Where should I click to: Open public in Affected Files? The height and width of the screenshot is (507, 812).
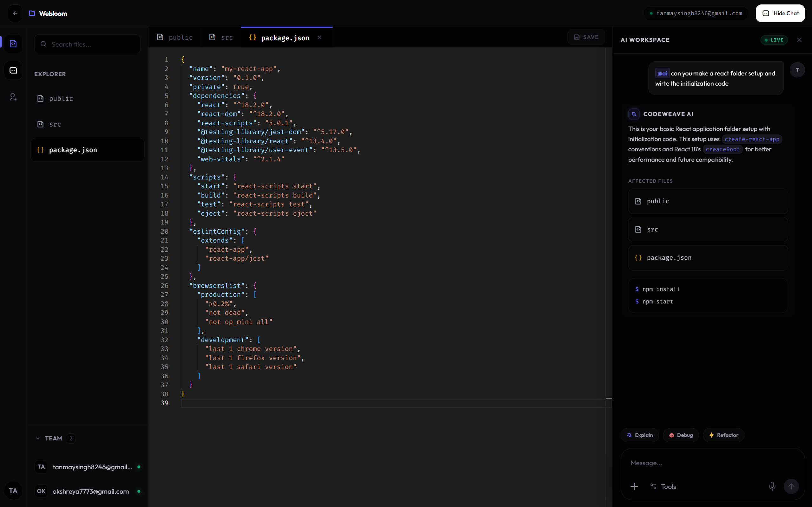(708, 201)
